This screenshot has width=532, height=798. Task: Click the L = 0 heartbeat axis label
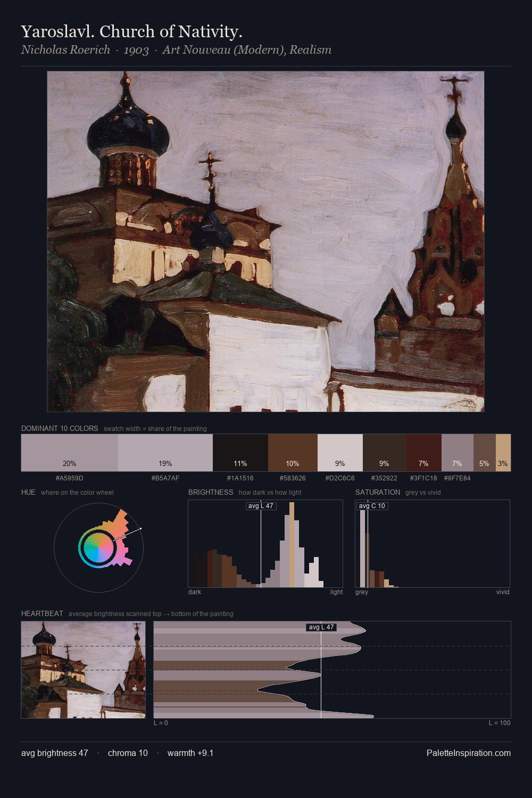161,723
